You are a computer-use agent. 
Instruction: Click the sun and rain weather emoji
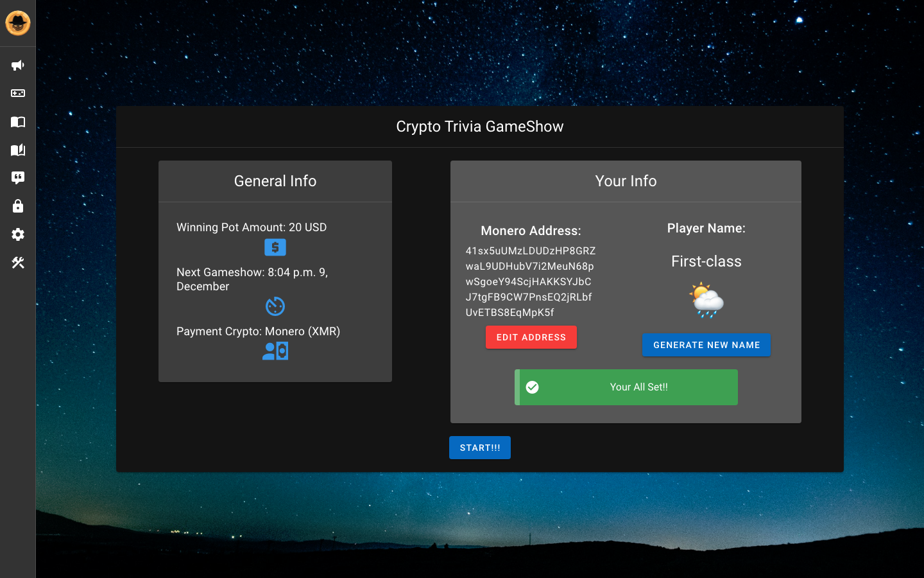706,299
